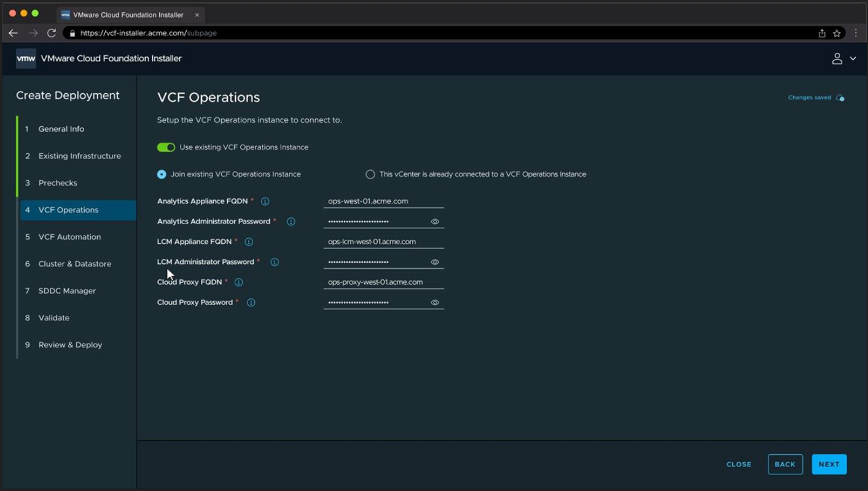The image size is (868, 491).
Task: Disable Use existing VCF Operations Instance toggle
Action: pos(166,147)
